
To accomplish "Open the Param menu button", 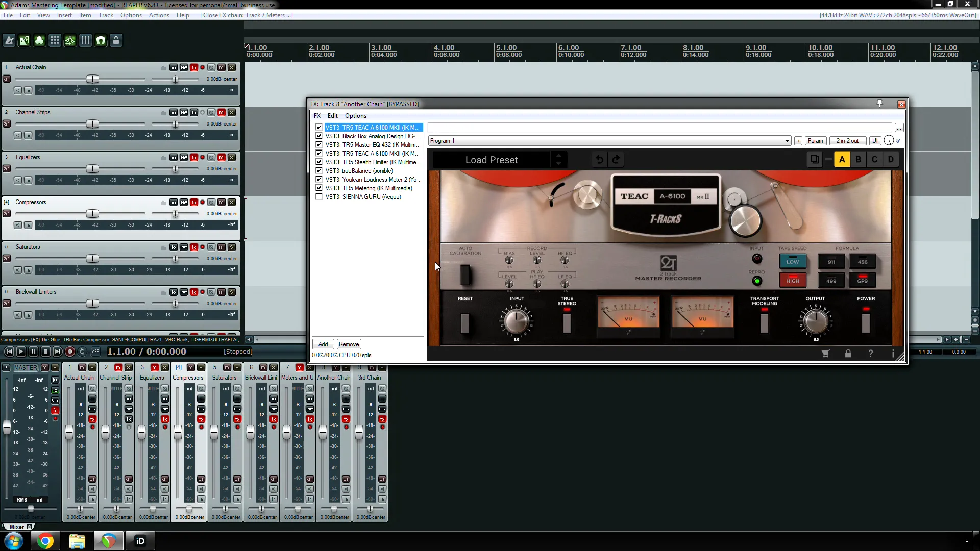I will 815,141.
